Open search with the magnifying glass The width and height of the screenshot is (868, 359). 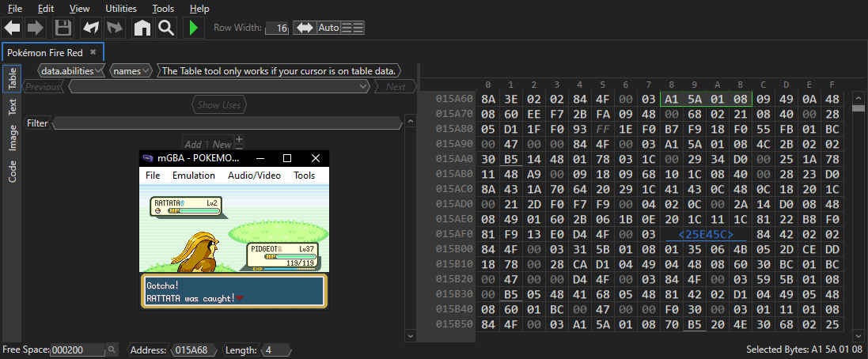[x=165, y=28]
